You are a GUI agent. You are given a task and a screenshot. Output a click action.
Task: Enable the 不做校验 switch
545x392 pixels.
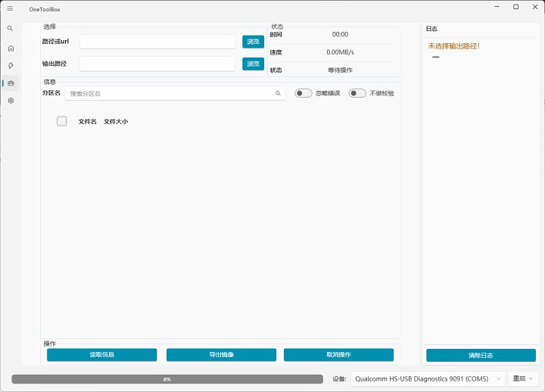(357, 94)
